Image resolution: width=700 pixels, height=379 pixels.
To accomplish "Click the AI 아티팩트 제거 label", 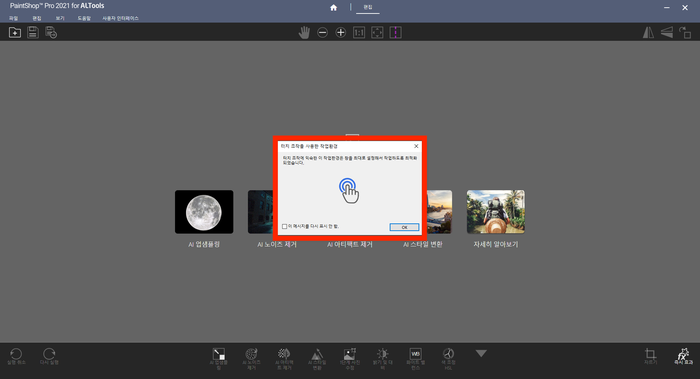I will (350, 245).
